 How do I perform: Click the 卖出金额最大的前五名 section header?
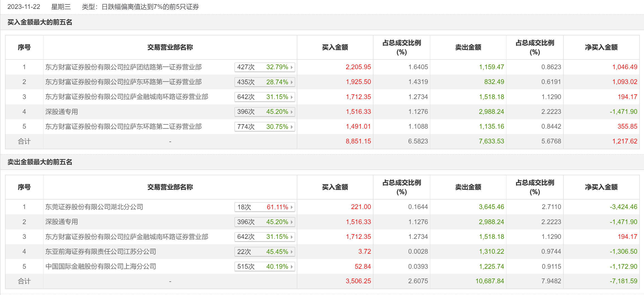[40, 162]
